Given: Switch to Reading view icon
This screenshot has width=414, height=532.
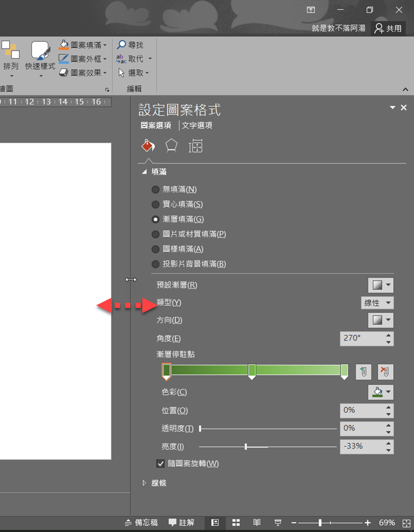Looking at the screenshot, I should [x=257, y=523].
